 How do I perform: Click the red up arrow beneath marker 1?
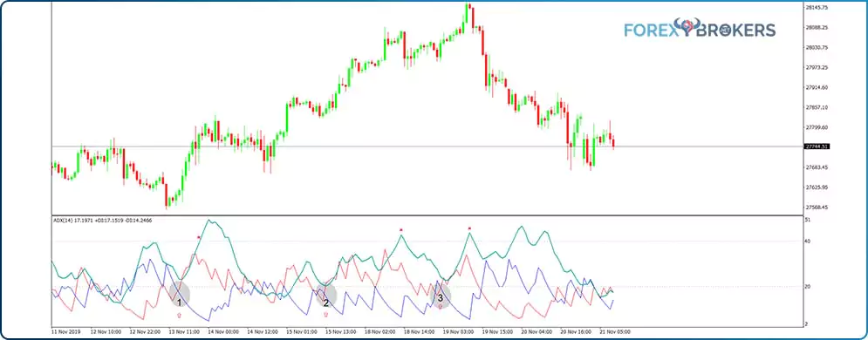point(179,315)
